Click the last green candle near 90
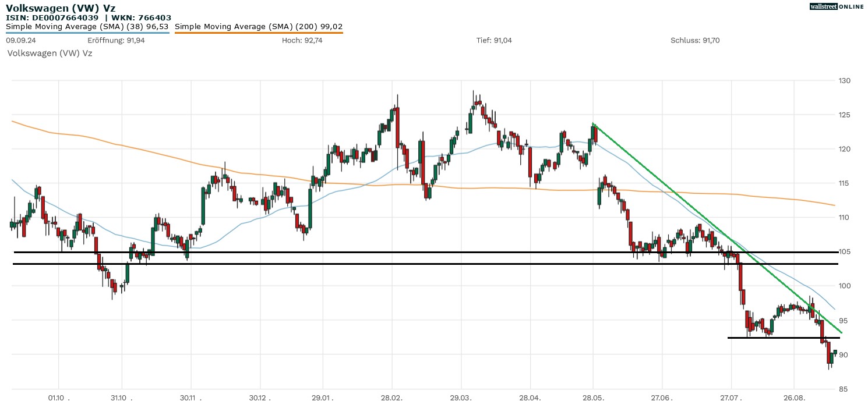868x401 pixels. 835,352
